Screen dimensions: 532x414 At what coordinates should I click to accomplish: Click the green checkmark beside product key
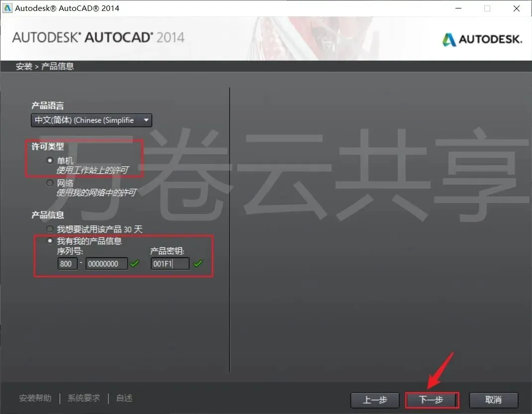point(198,263)
